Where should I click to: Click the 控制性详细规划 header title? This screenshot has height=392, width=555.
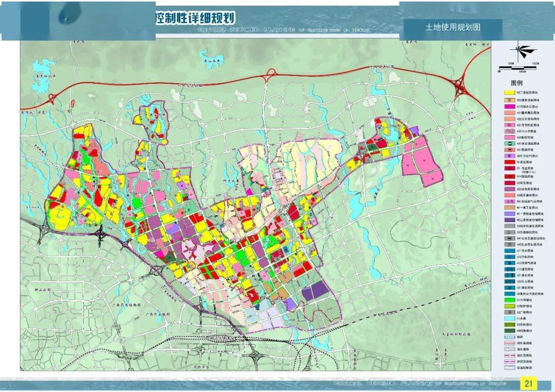(194, 18)
